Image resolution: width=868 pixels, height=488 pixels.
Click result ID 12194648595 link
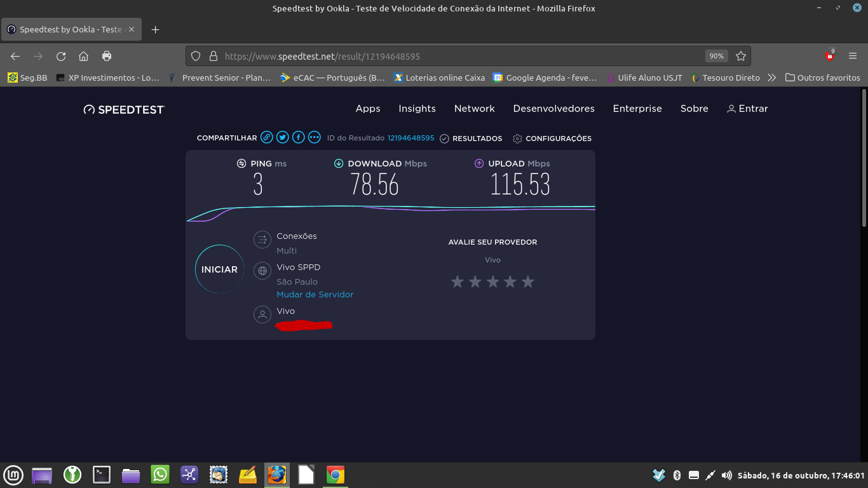coord(411,138)
